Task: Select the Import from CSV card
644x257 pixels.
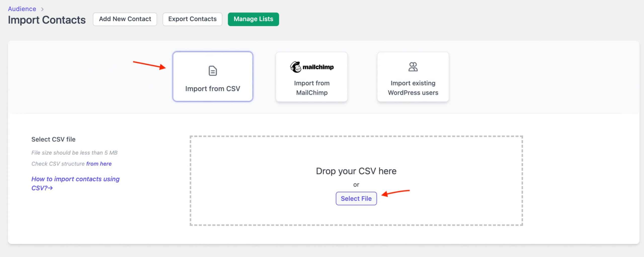Action: [x=213, y=76]
